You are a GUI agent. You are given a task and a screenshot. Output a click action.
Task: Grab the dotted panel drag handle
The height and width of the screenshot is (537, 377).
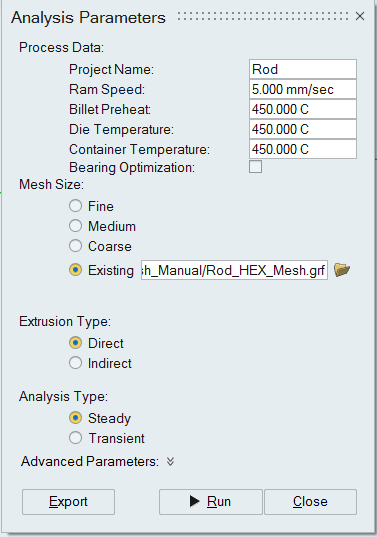[x=263, y=16]
